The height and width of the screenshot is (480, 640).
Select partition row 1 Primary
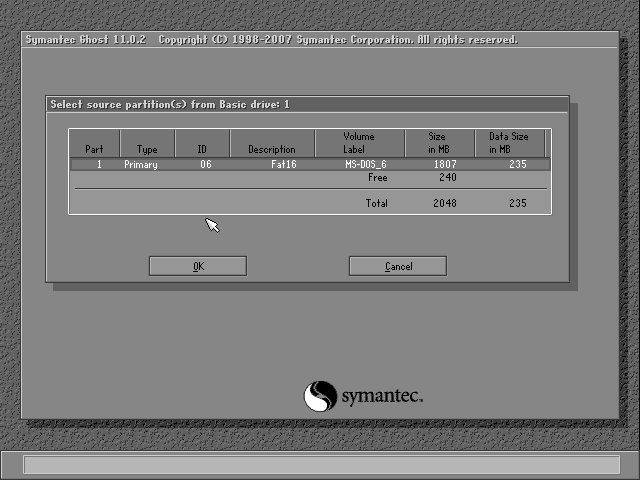click(x=310, y=164)
